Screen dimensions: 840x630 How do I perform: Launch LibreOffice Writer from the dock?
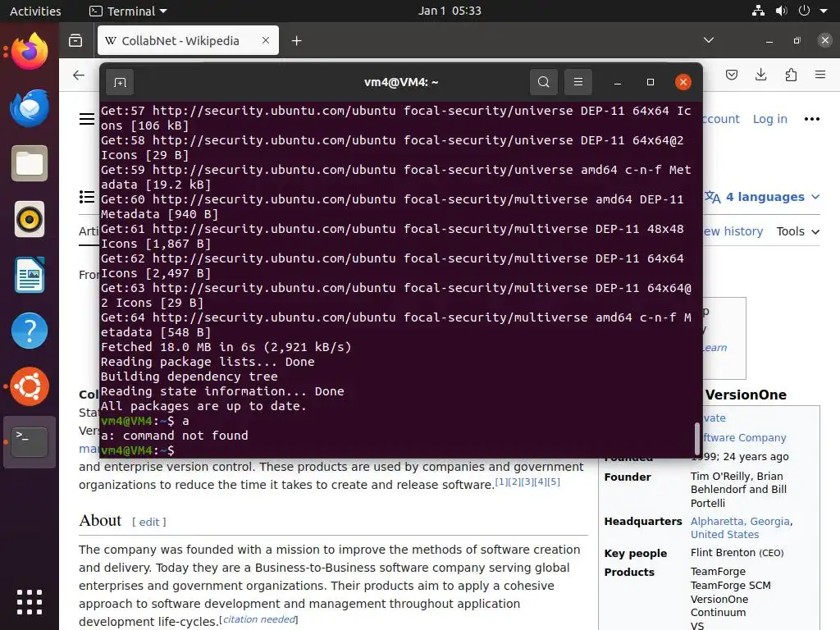pyautogui.click(x=30, y=275)
